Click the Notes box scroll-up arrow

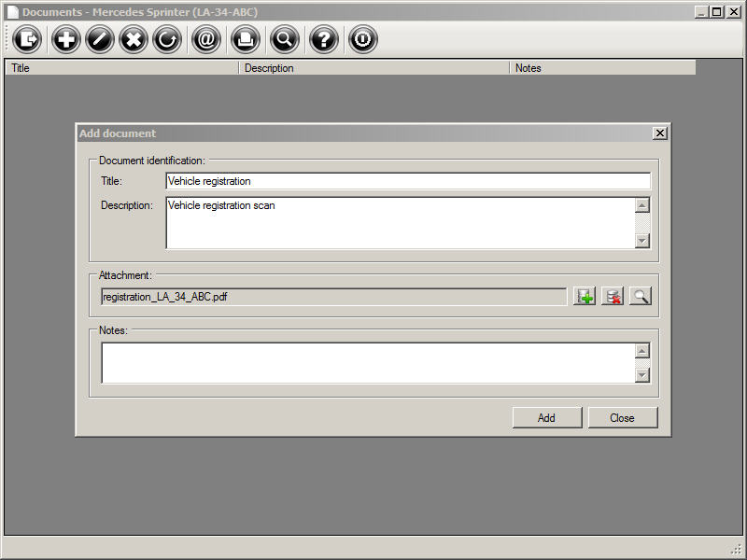click(x=641, y=351)
